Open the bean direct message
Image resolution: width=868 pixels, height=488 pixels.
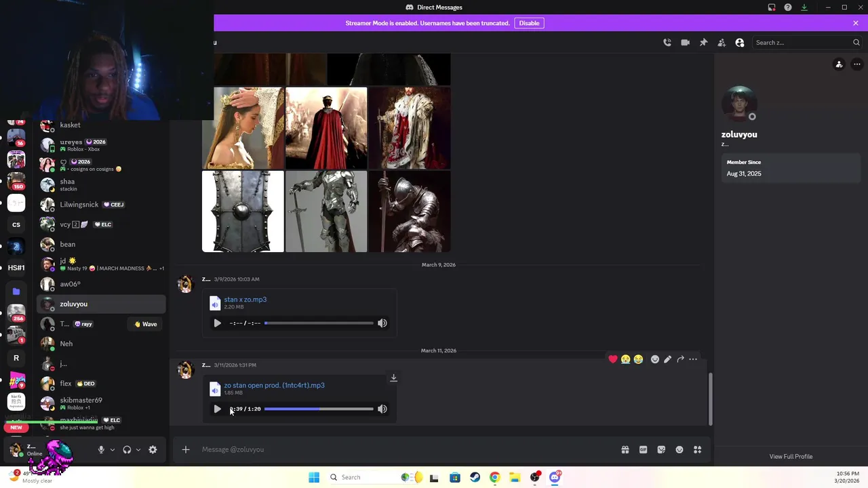coord(102,245)
